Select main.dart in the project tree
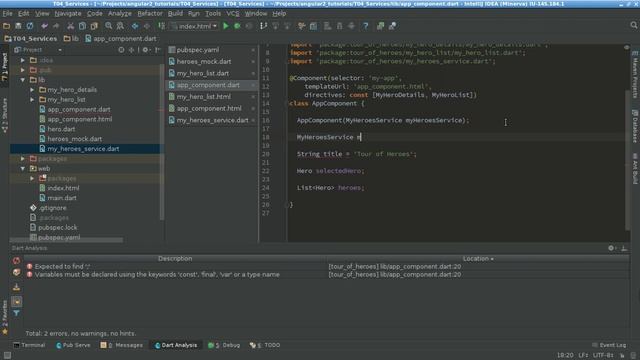640x360 pixels. pos(62,198)
